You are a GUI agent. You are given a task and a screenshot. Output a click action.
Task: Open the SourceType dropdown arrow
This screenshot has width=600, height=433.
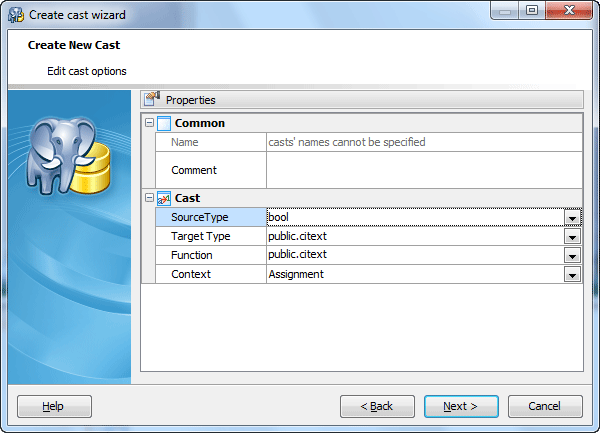pos(572,217)
